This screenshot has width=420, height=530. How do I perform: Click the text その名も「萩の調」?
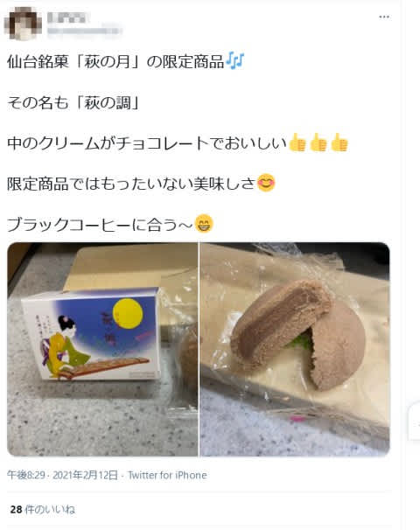pyautogui.click(x=73, y=102)
